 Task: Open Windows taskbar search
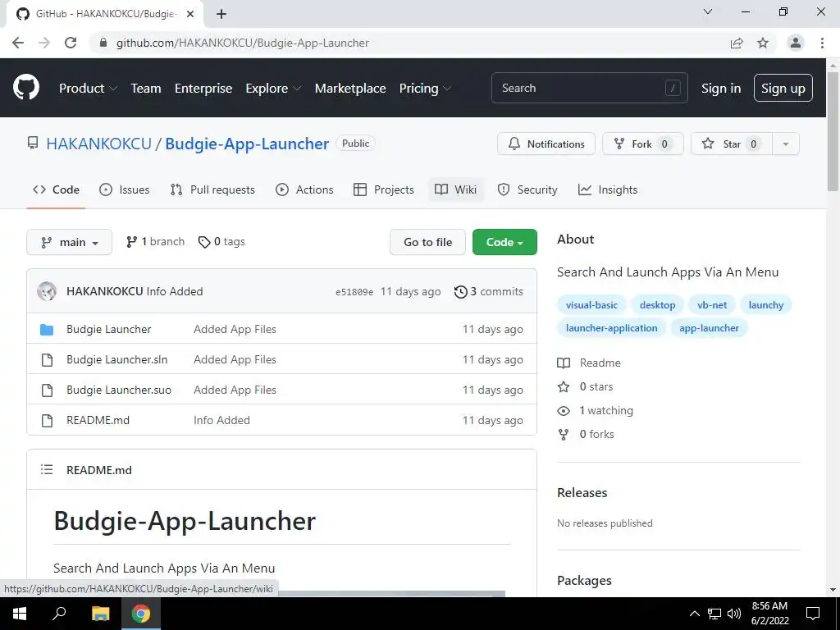(x=59, y=613)
